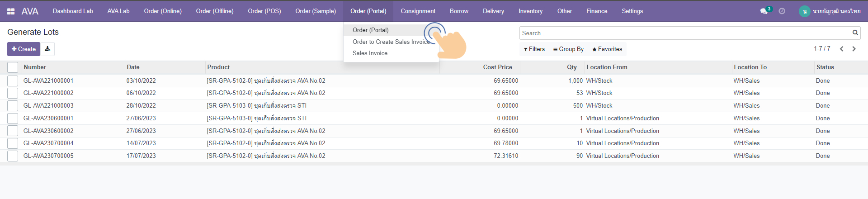Image resolution: width=868 pixels, height=199 pixels.
Task: Click the search magnifier icon
Action: [x=855, y=33]
